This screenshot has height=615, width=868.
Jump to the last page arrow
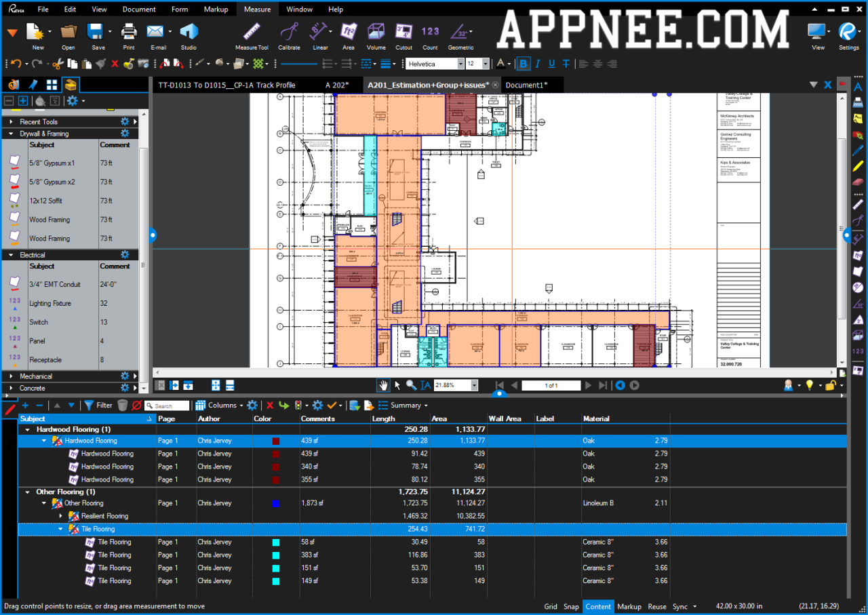click(603, 385)
